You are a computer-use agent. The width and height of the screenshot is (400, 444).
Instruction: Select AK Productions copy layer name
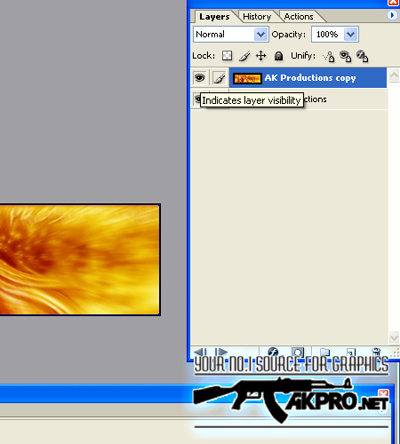click(x=310, y=78)
